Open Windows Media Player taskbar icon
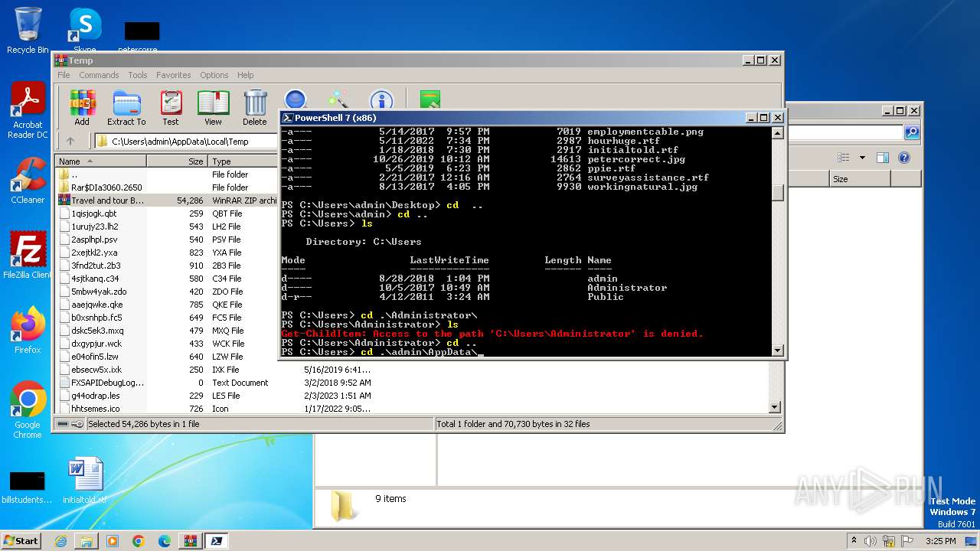The image size is (980, 551). pyautogui.click(x=113, y=541)
